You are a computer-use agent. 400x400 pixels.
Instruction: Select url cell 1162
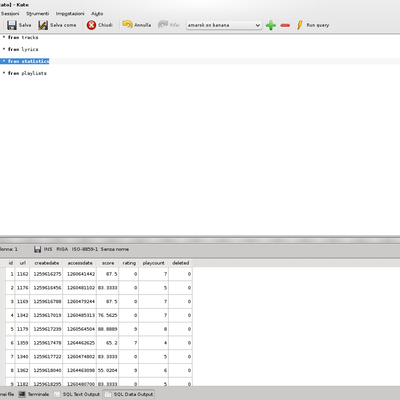pyautogui.click(x=22, y=274)
